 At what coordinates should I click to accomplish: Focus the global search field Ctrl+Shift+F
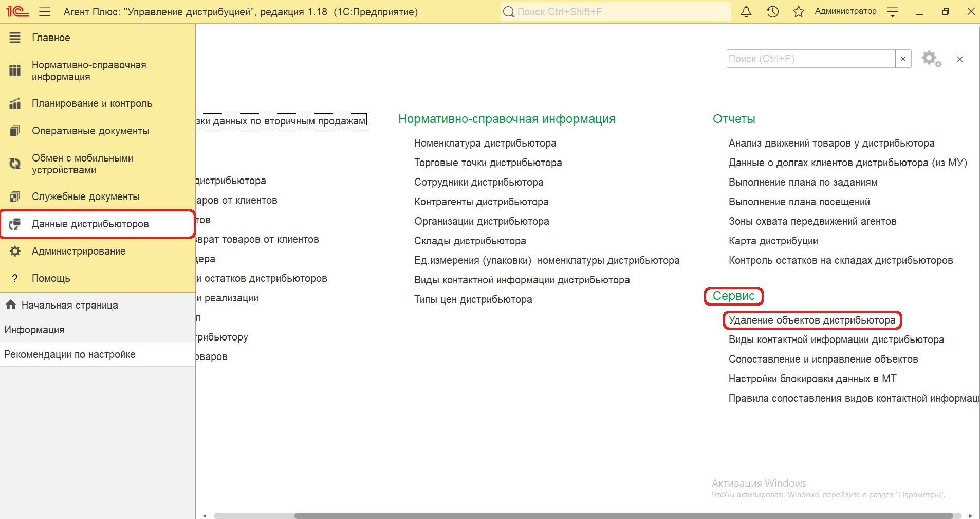[616, 12]
